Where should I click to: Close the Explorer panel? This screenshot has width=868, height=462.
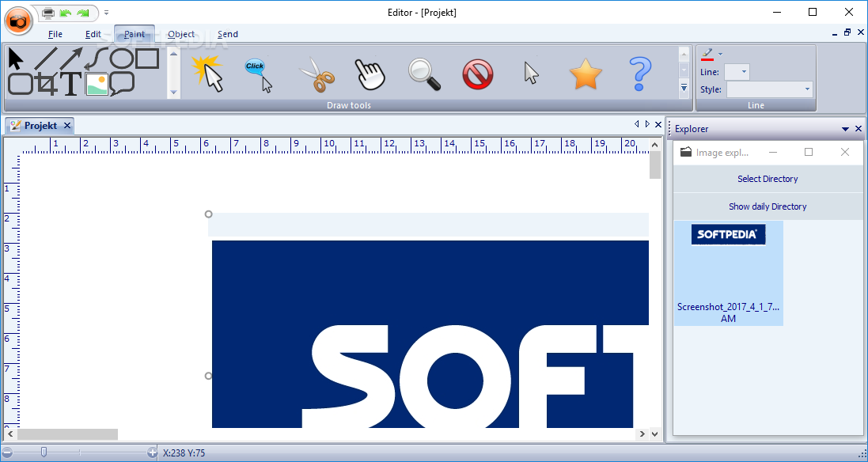click(x=859, y=129)
